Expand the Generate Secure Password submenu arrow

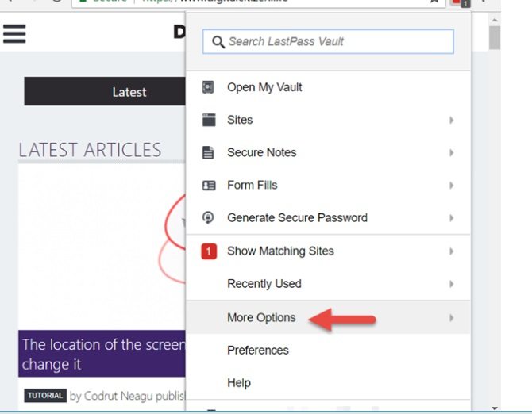click(451, 218)
